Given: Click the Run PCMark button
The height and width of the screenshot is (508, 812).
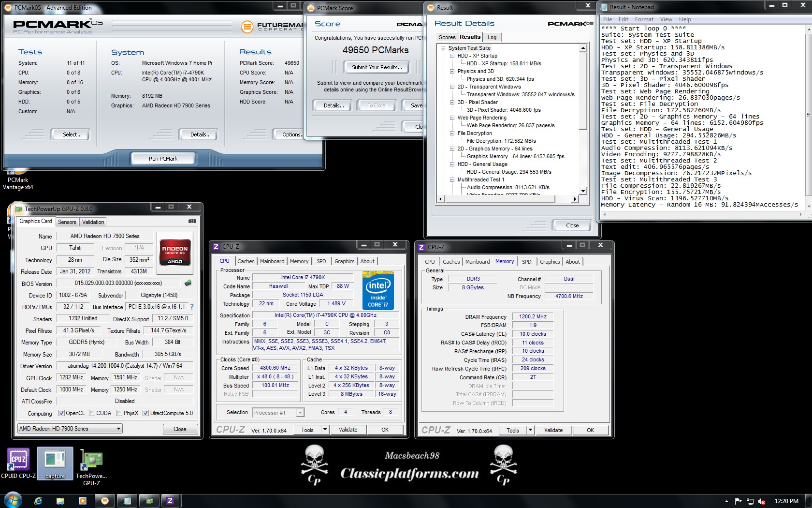Looking at the screenshot, I should pyautogui.click(x=163, y=159).
